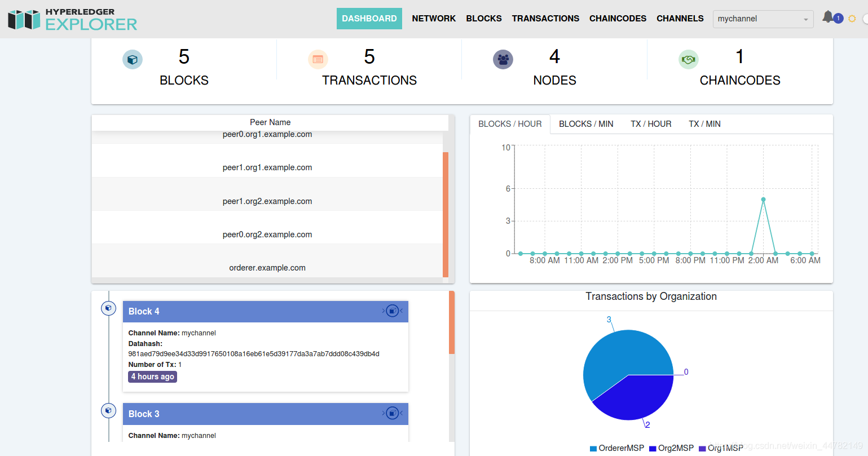Open the Network page

434,19
